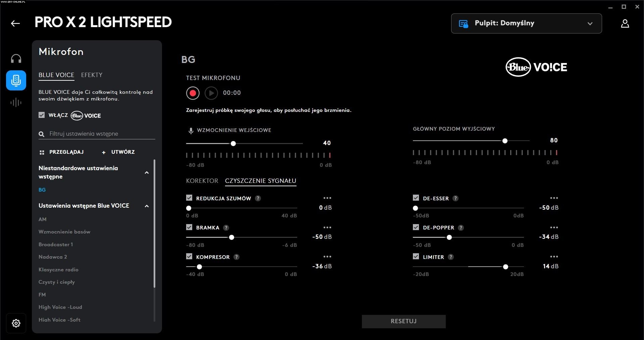Click the help icon next to Redukcja Szumów
This screenshot has height=340, width=644.
(x=258, y=198)
